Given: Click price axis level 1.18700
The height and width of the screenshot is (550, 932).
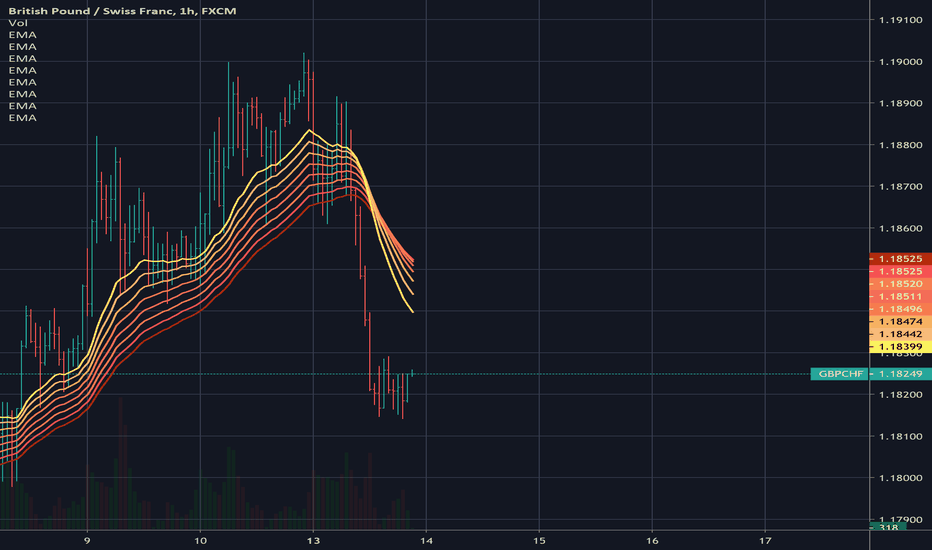Looking at the screenshot, I should click(x=900, y=187).
